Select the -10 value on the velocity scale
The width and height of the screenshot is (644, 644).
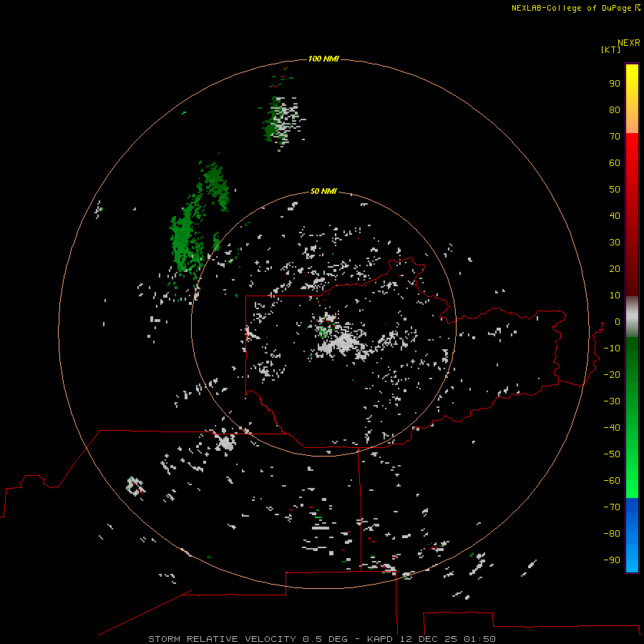tap(612, 348)
